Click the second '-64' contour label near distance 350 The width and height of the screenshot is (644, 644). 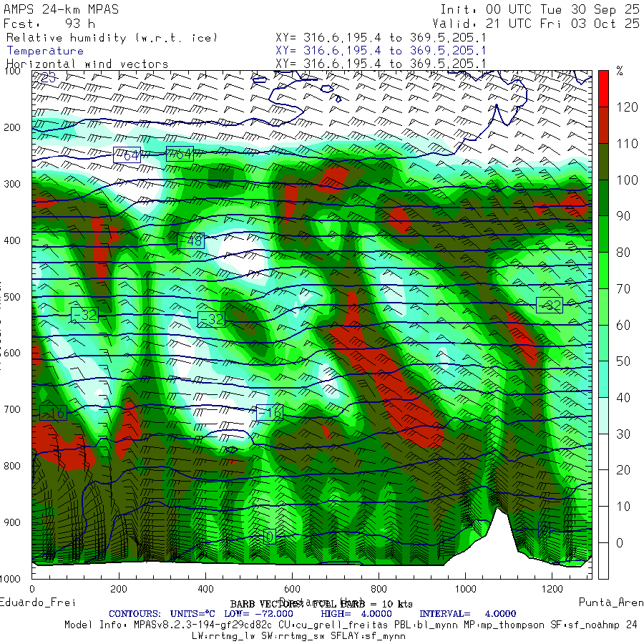(180, 154)
